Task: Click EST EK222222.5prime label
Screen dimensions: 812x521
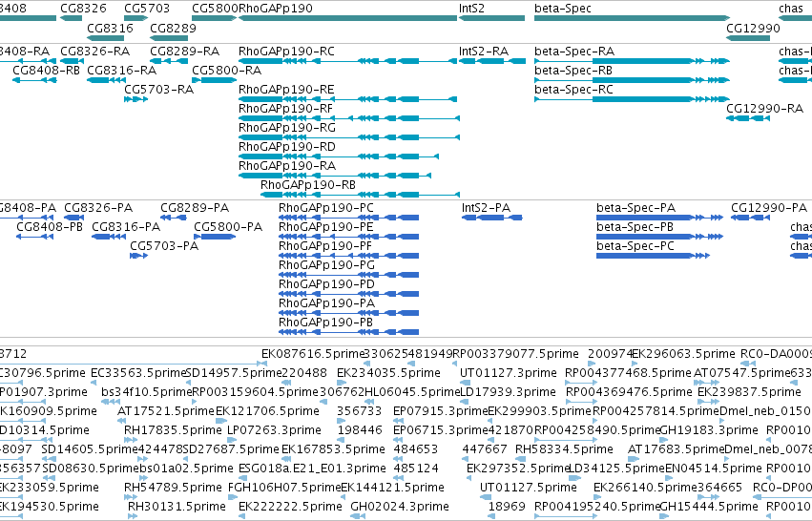Action: pos(290,508)
